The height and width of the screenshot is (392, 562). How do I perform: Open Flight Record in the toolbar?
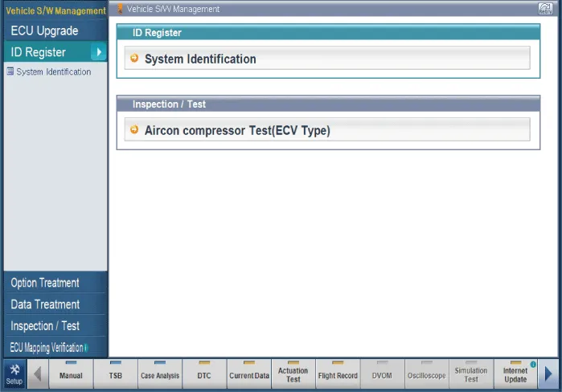[x=338, y=374]
